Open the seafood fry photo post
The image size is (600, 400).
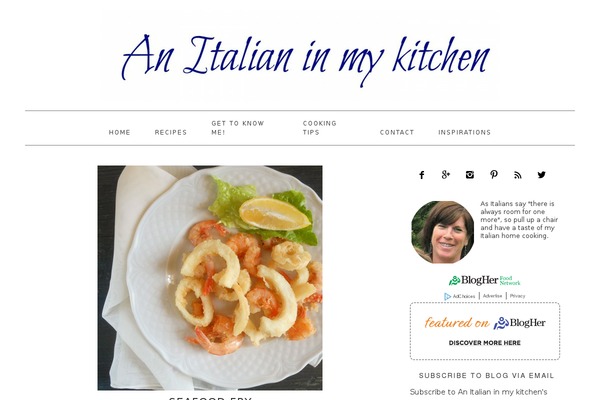coord(210,278)
